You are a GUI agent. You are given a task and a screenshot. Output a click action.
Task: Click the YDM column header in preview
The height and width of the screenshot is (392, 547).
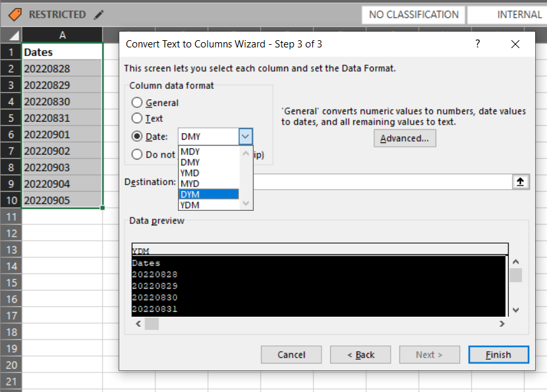[x=320, y=250]
